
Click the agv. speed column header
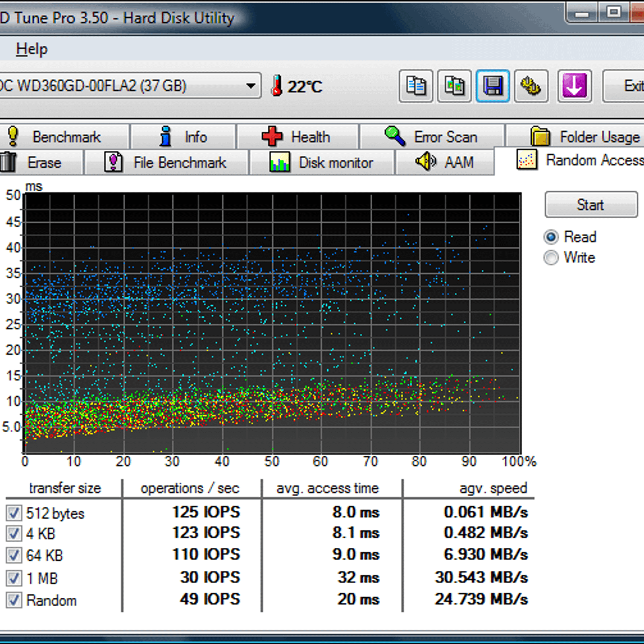(x=493, y=489)
